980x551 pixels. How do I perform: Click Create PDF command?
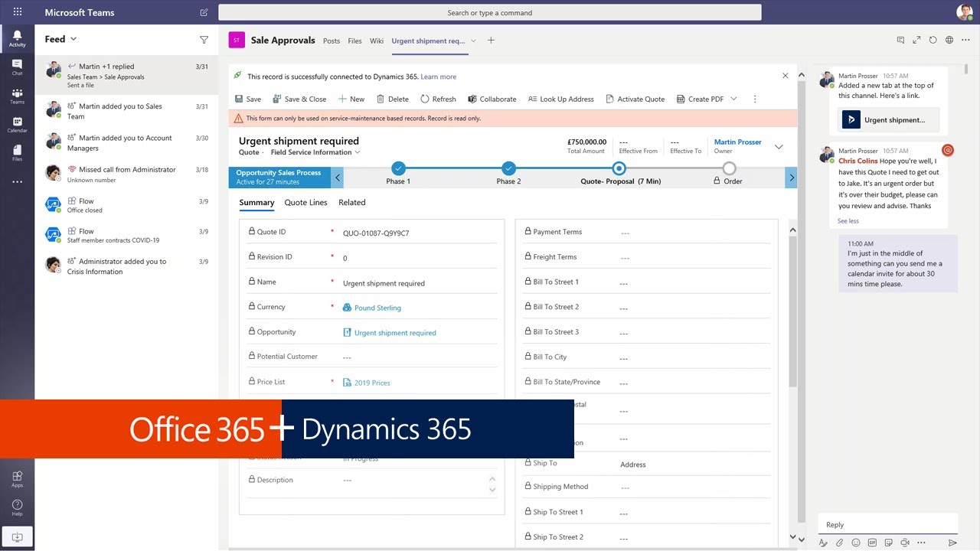[699, 99]
